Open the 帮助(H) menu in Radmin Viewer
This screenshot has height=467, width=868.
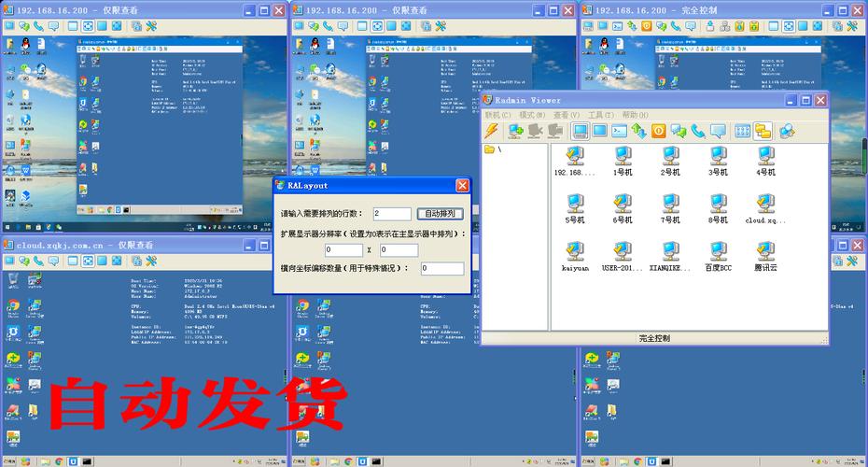tap(635, 115)
